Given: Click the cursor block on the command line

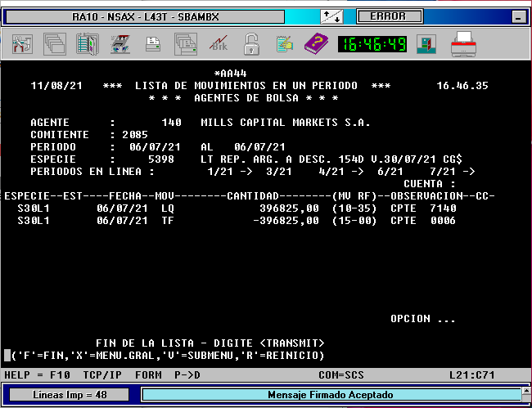Looking at the screenshot, I should coord(7,356).
